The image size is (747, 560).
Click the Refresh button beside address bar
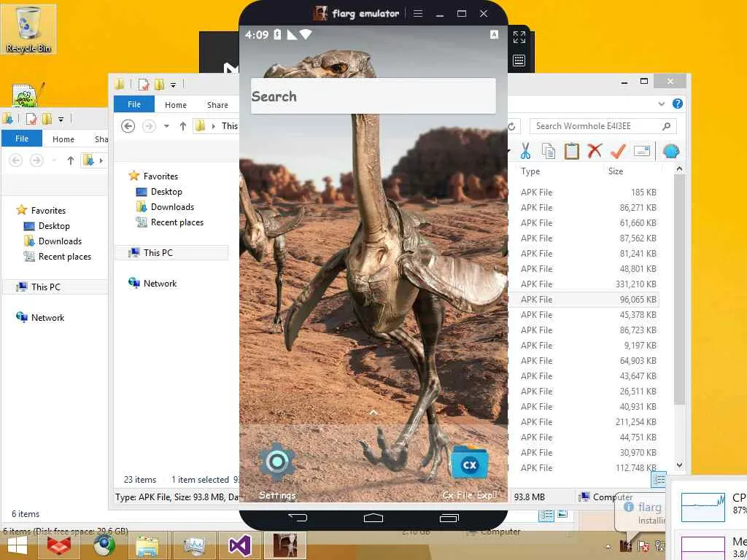tap(512, 126)
